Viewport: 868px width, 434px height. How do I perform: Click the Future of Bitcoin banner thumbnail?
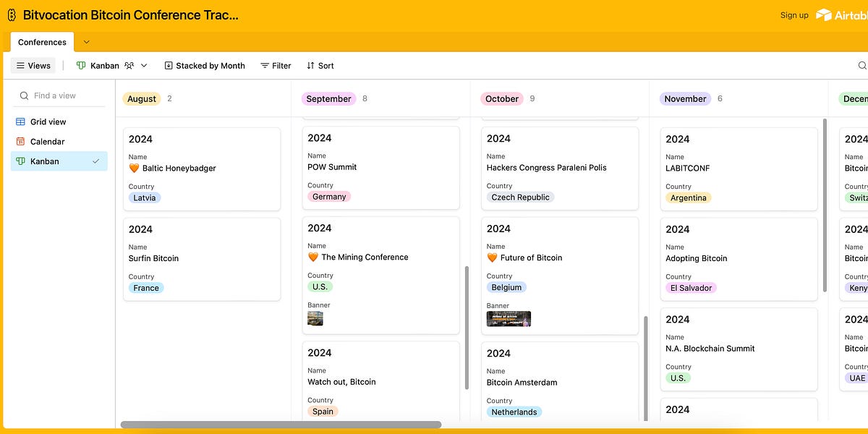click(x=509, y=319)
